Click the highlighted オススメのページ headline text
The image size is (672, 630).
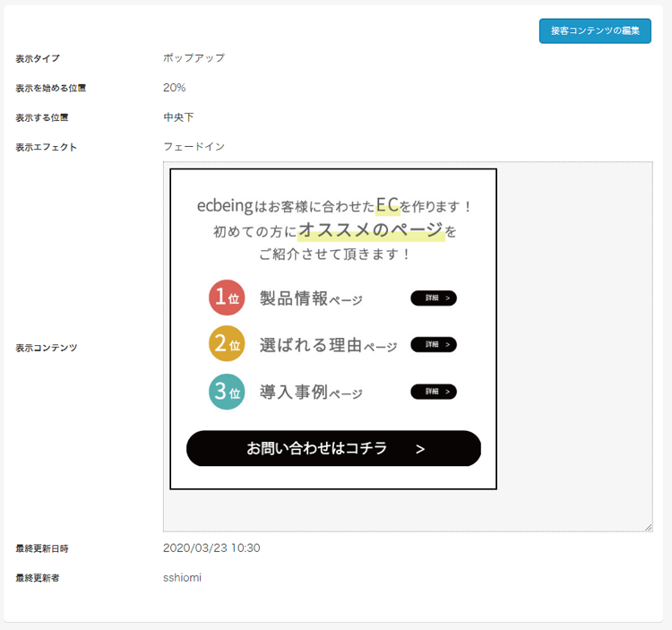371,230
